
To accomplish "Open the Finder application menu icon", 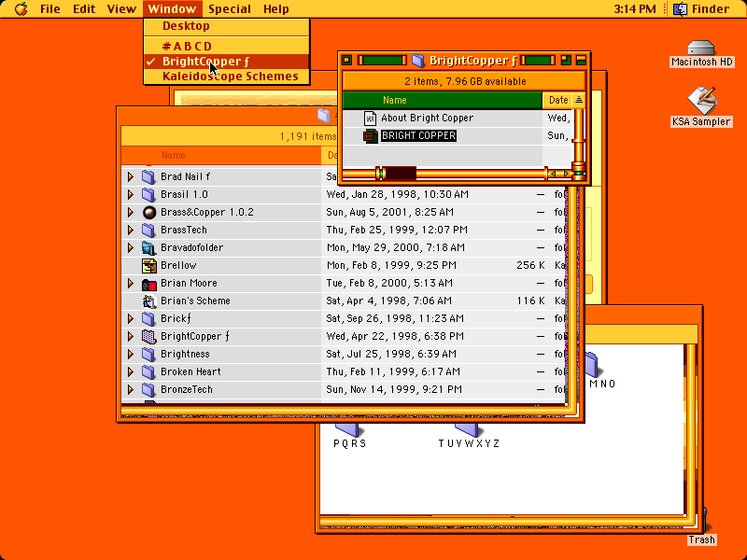I will coord(680,9).
